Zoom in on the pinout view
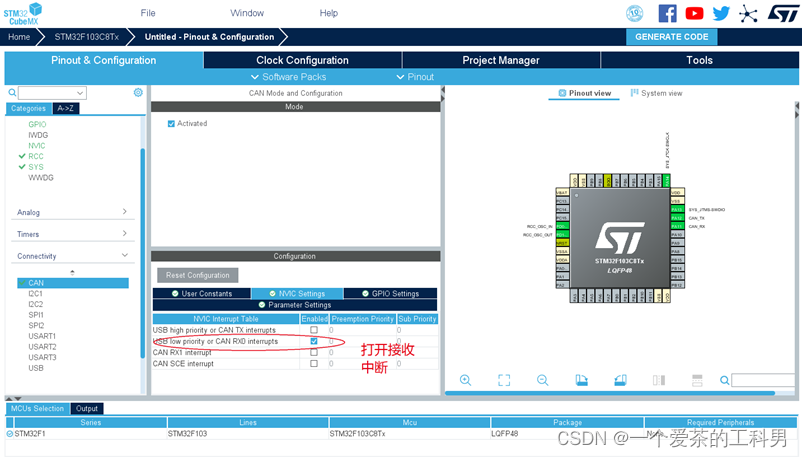The image size is (802, 457). tap(465, 380)
